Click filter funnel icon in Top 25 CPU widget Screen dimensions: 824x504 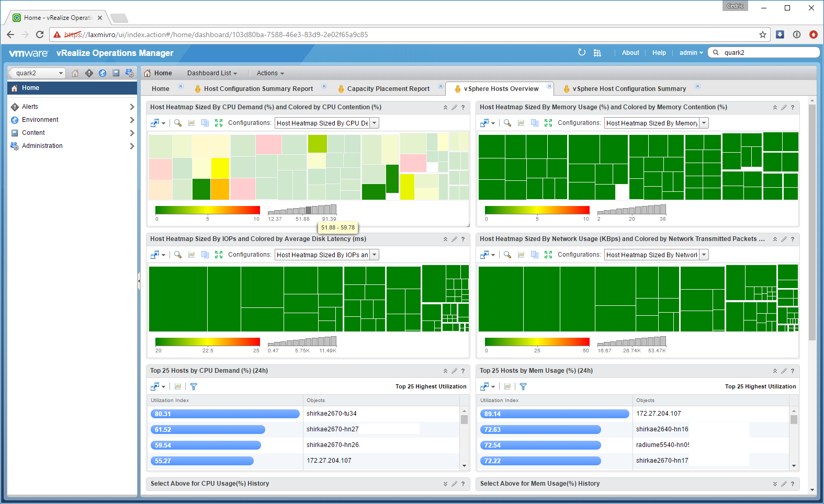194,386
